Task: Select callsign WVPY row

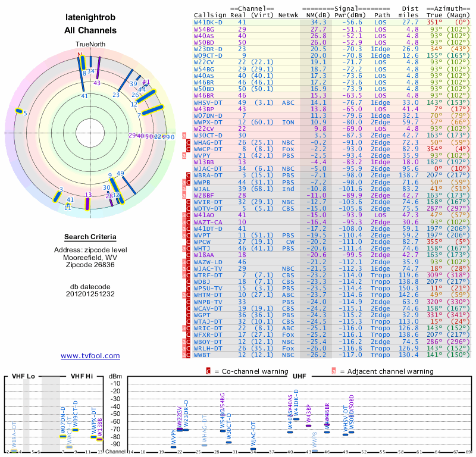Action: (332, 155)
